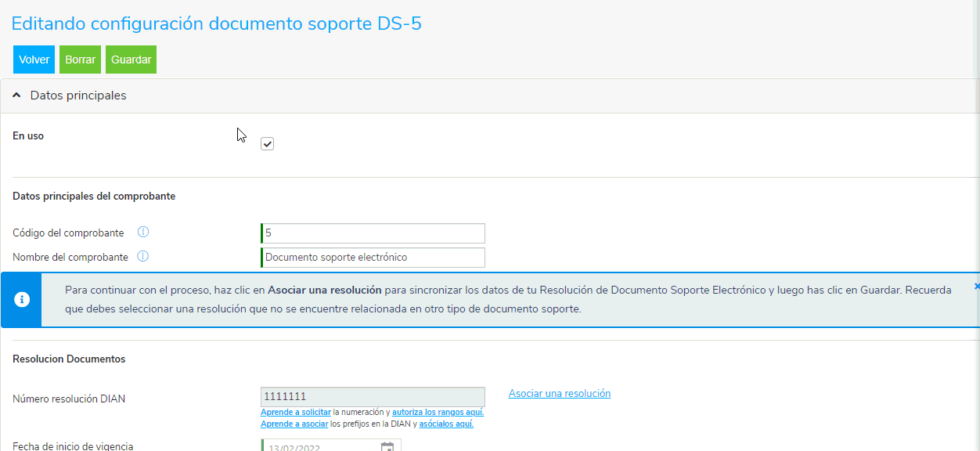Click the Fecha de inicio de vigencia date field

tap(321, 447)
